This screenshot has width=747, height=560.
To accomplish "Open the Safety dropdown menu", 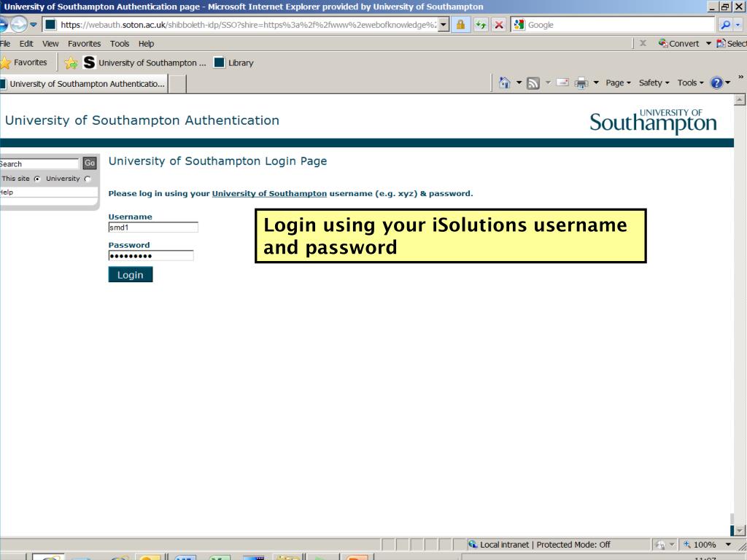I will (x=654, y=83).
